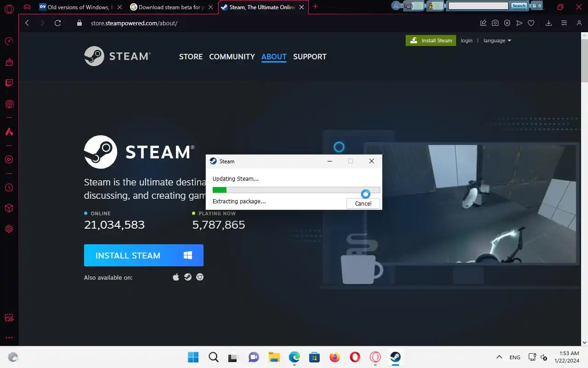Open Extensions cube icon in sidebar
The width and height of the screenshot is (588, 368).
[9, 208]
